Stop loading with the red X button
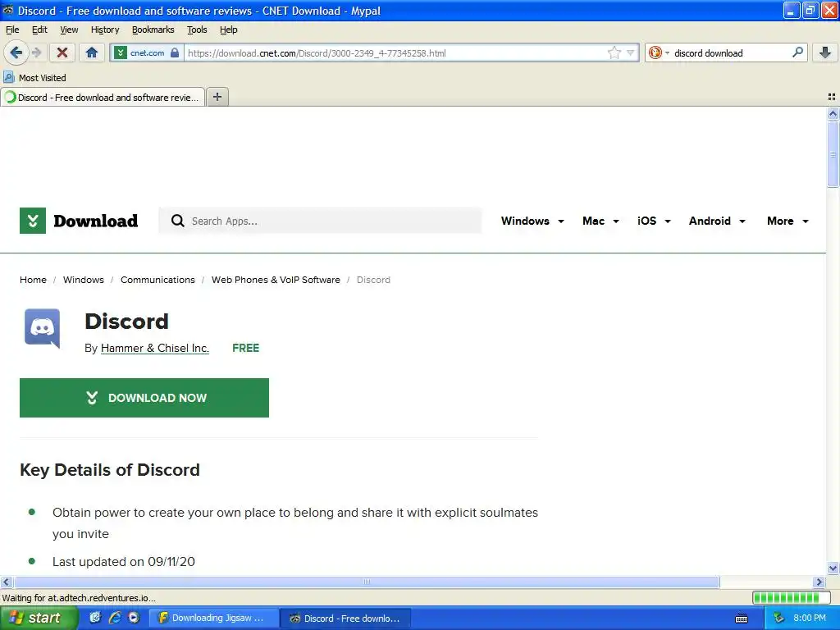This screenshot has height=630, width=840. click(x=62, y=52)
